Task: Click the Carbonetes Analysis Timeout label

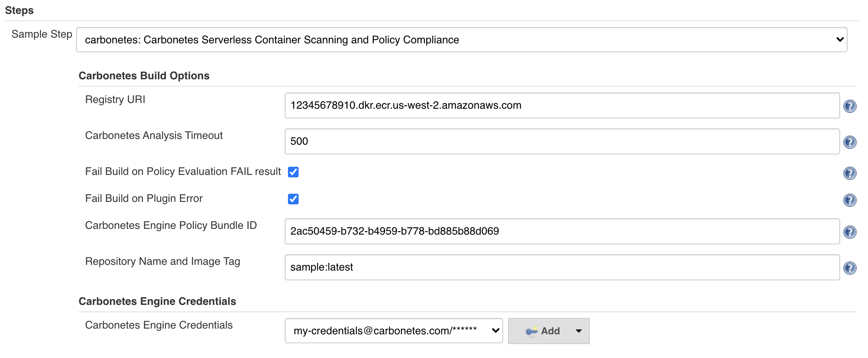Action: click(x=154, y=135)
